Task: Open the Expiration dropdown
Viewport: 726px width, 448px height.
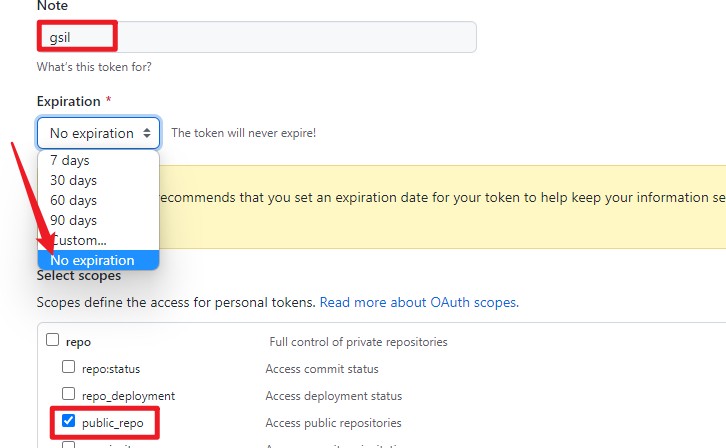Action: coord(98,133)
